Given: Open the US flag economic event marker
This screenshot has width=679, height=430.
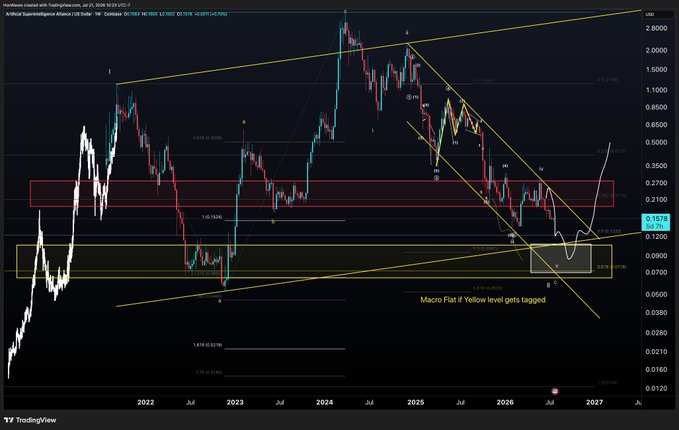Looking at the screenshot, I should [555, 391].
